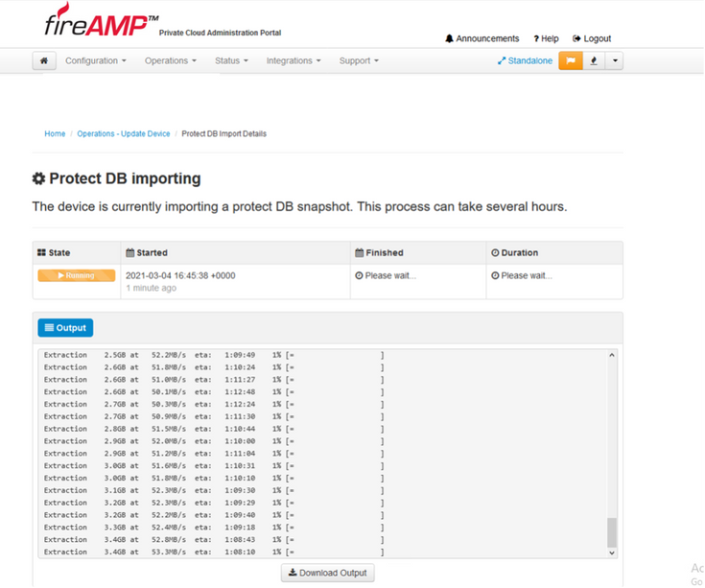Go to the Home icon button
705x588 pixels.
44,60
